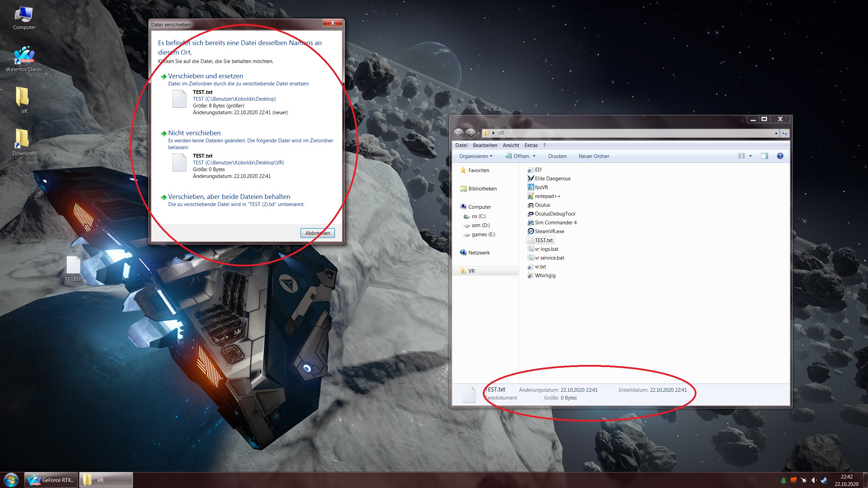Toggle the preview pane button
Image resolution: width=868 pixels, height=488 pixels.
764,156
